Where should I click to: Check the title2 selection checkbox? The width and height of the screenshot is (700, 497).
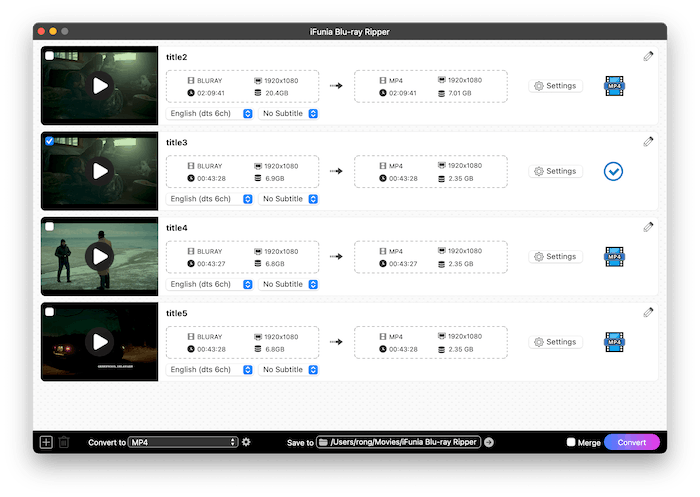coord(50,56)
